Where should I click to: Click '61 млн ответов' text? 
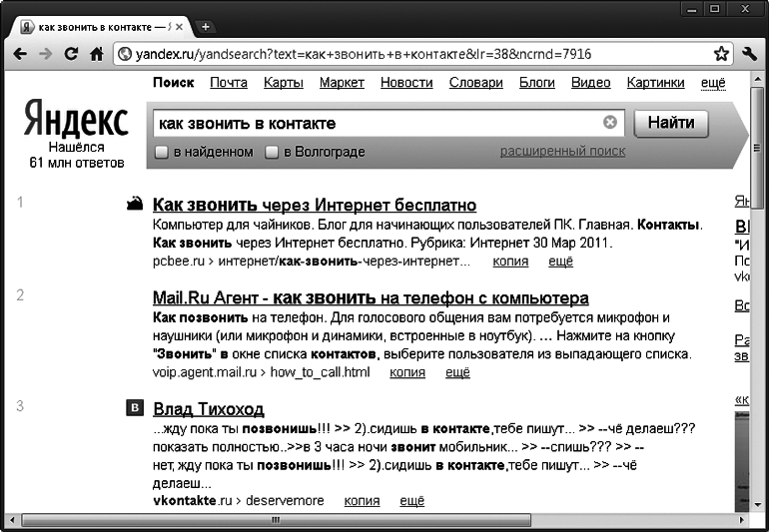pos(77,163)
